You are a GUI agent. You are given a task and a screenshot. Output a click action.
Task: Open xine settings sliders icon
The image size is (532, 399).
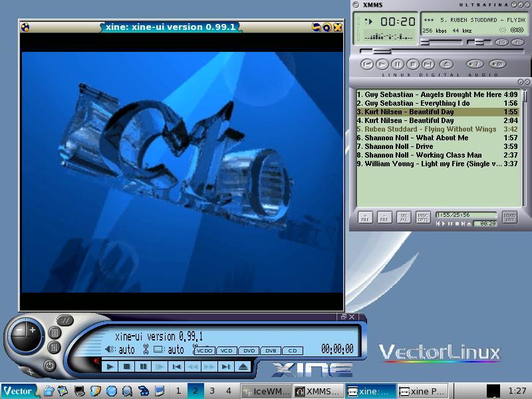tap(54, 347)
